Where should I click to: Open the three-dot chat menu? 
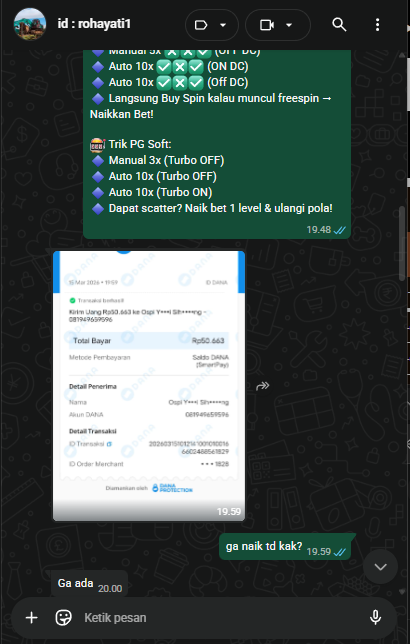coord(377,25)
